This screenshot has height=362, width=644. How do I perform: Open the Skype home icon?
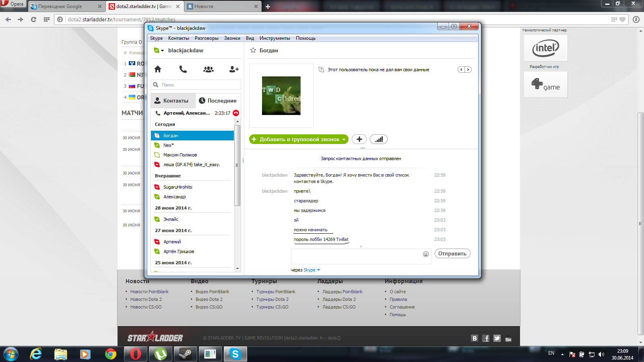tap(158, 69)
